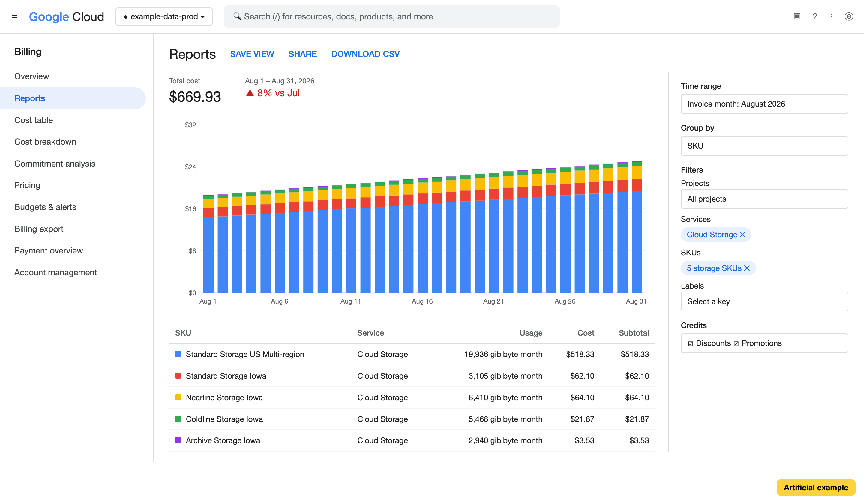Select the Archive Storage Iowa row
Image resolution: width=864 pixels, height=504 pixels.
click(412, 441)
